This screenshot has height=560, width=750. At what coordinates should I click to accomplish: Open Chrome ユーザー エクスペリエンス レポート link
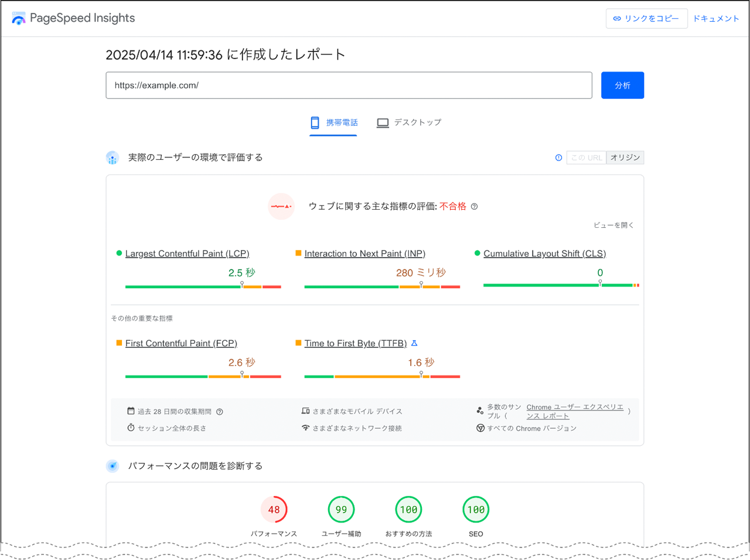click(575, 411)
